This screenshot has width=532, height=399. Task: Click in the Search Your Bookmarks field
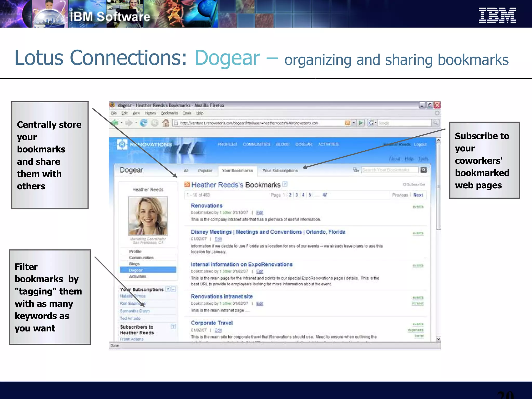pyautogui.click(x=390, y=170)
